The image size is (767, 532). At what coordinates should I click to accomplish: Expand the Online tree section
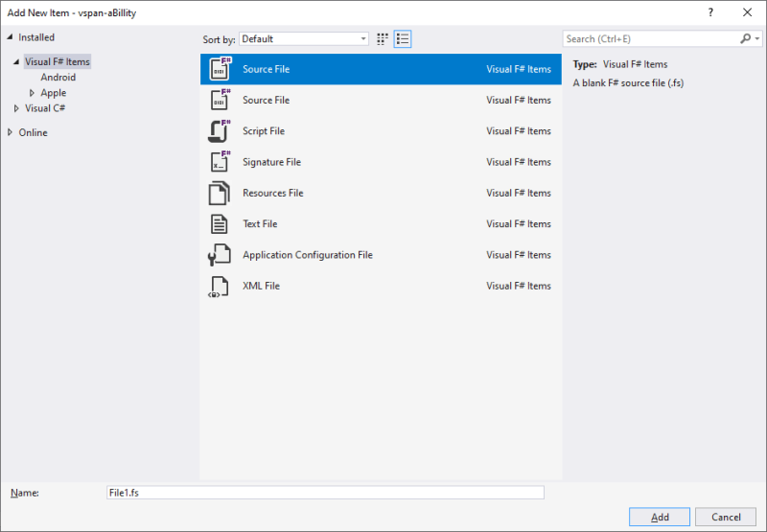coord(10,132)
